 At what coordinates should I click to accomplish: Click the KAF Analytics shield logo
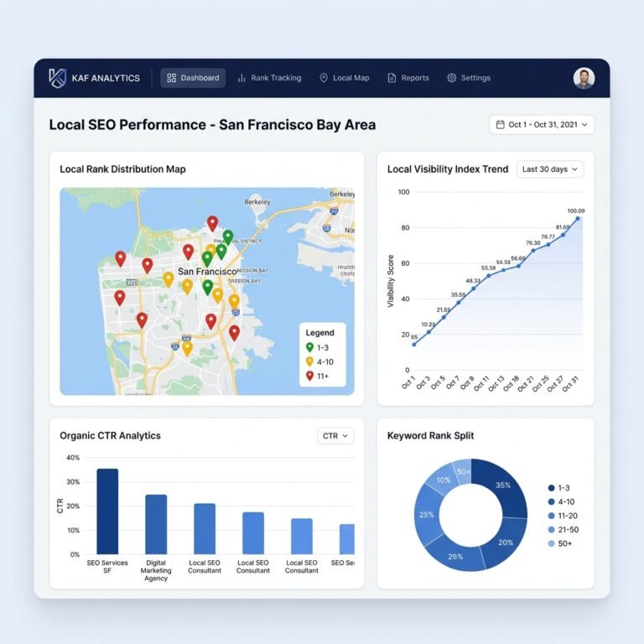(x=57, y=78)
